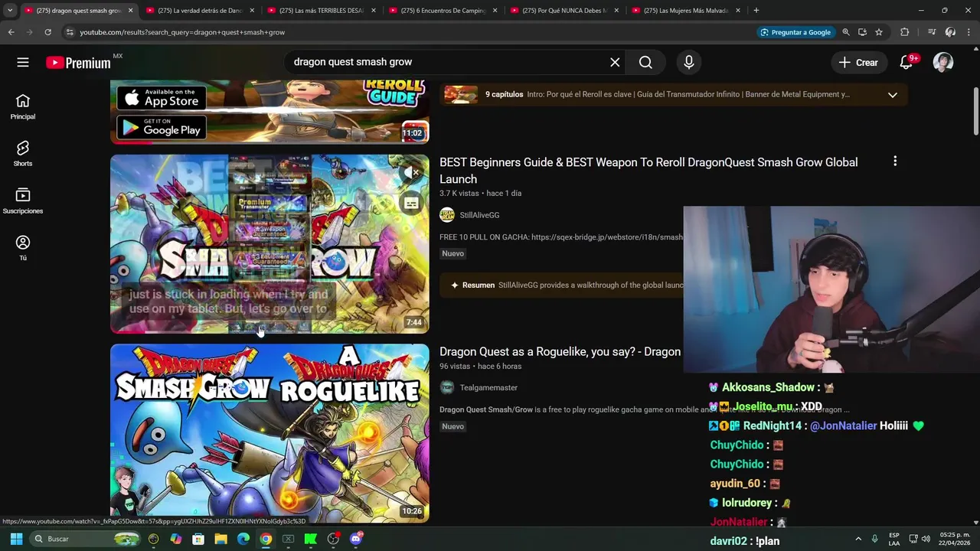This screenshot has width=980, height=551.
Task: Click the Chrome address bar URL
Action: [x=182, y=32]
